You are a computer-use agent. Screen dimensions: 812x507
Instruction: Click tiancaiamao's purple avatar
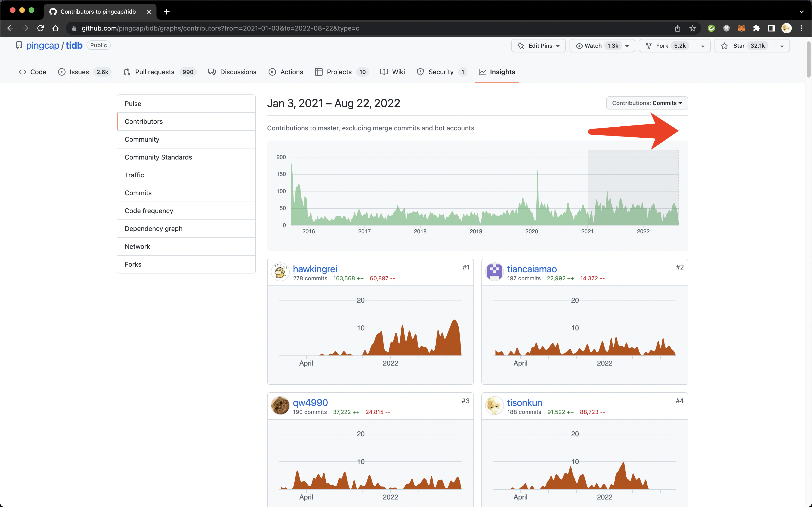(494, 272)
